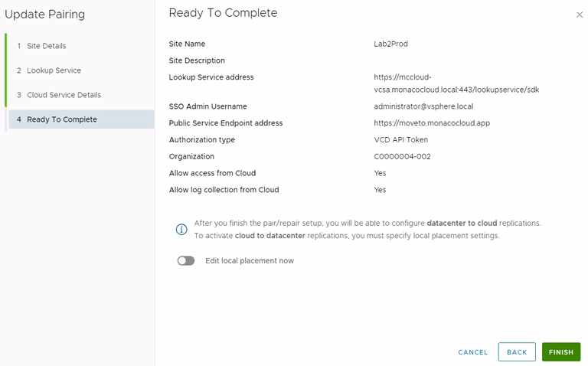Click the moveto.monacocloud.app endpoint address
The height and width of the screenshot is (366, 588).
pyautogui.click(x=431, y=123)
